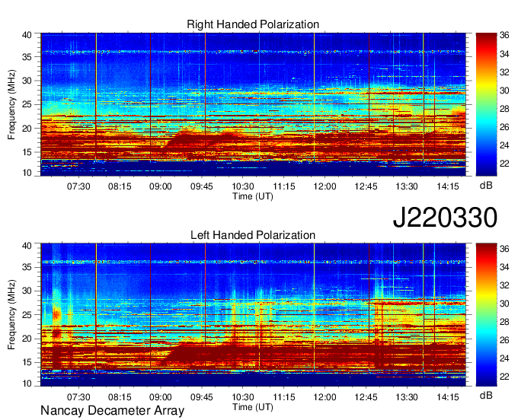The image size is (518, 420).
Task: Click the "22" value on the lower color bar
Action: [504, 377]
